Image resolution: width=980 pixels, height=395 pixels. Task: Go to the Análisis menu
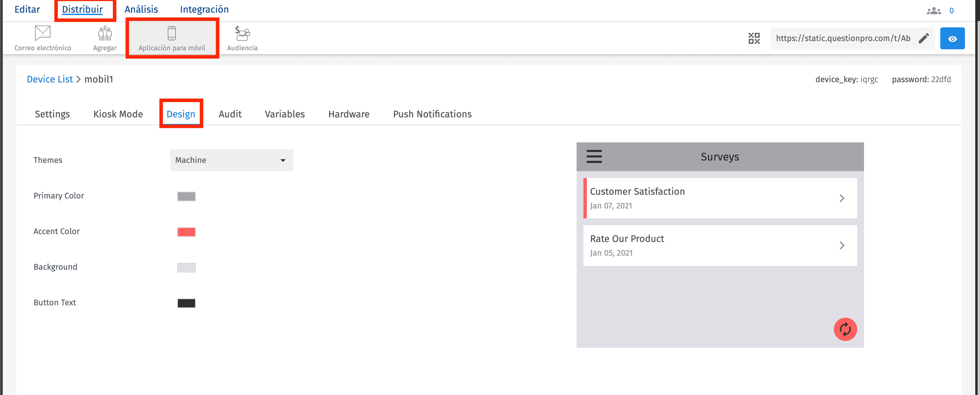(x=141, y=10)
